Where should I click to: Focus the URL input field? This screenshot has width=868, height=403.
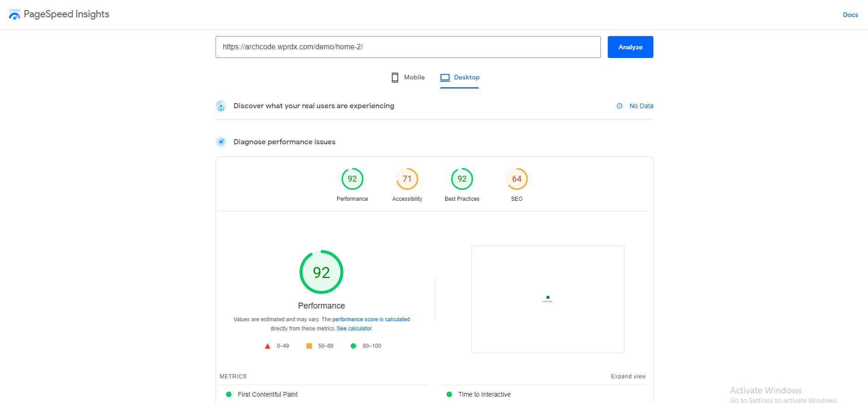[408, 47]
